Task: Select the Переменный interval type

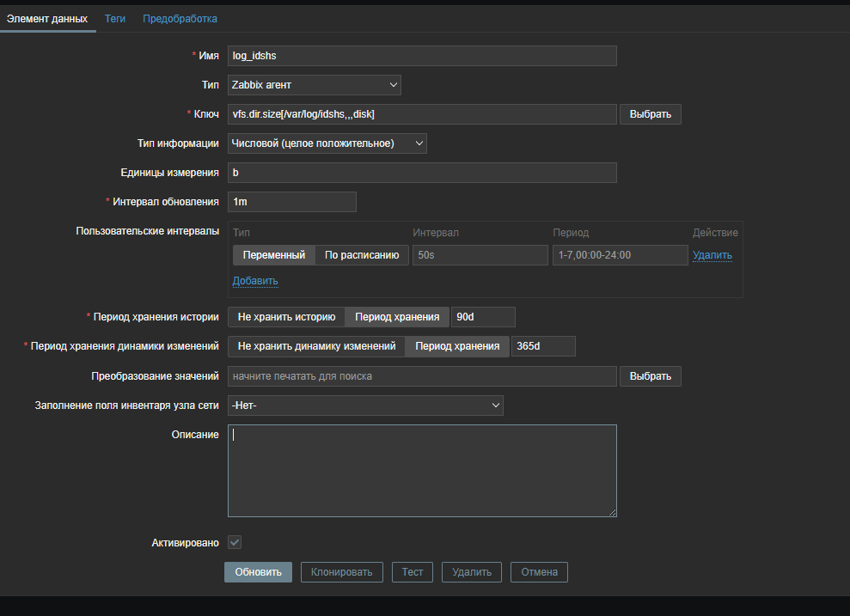Action: pyautogui.click(x=273, y=255)
